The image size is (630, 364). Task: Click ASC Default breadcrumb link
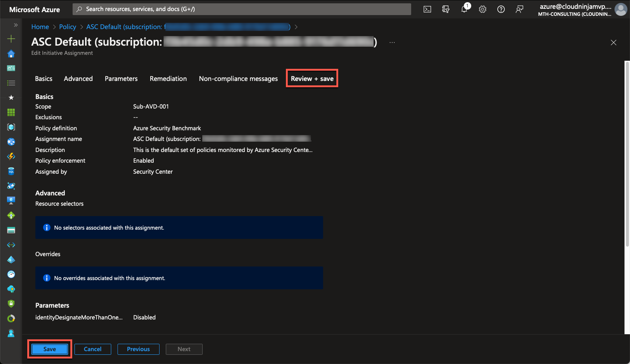188,27
